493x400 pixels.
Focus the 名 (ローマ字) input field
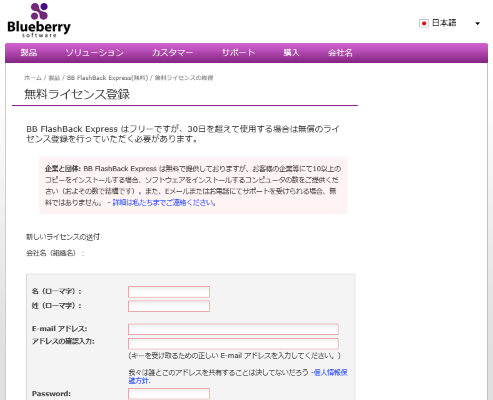tap(169, 292)
